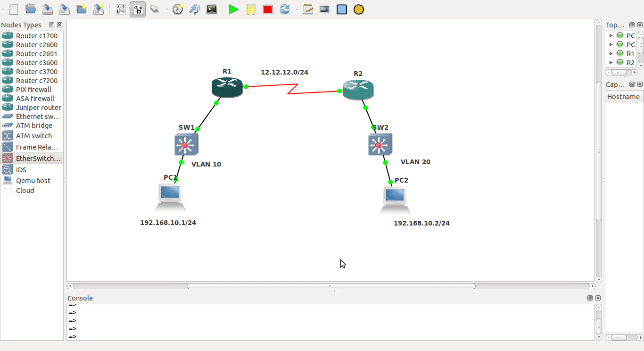Select Ethernet switch node type
644x351 pixels.
(32, 117)
